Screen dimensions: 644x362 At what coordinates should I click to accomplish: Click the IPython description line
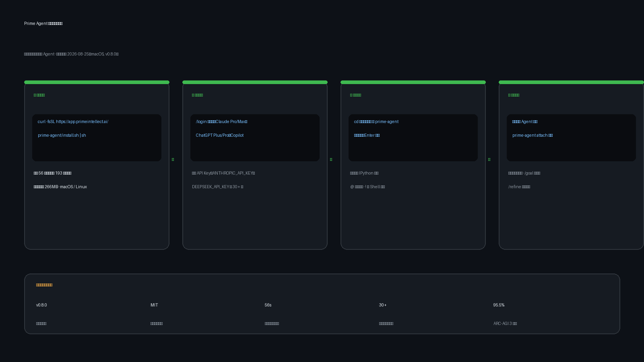pos(364,173)
